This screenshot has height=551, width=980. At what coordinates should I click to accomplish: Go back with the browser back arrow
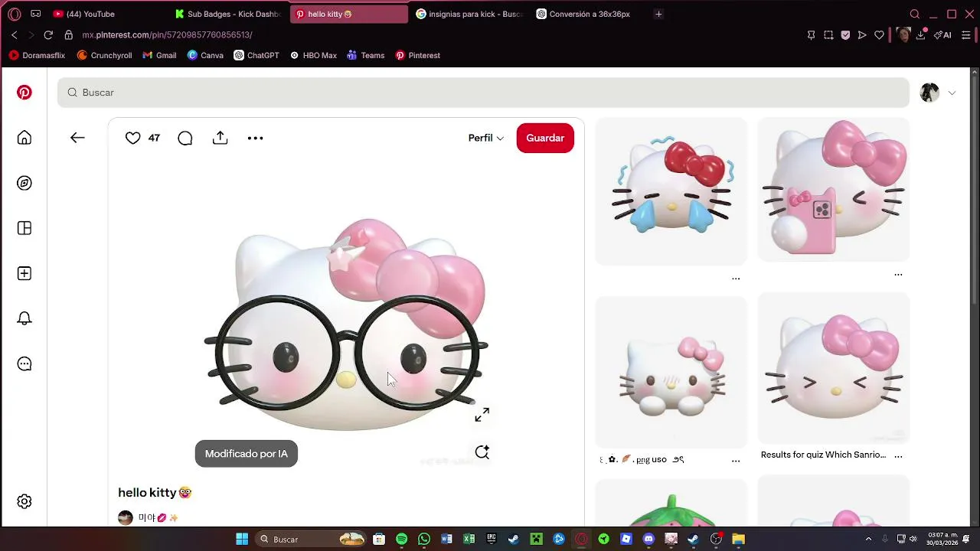tap(14, 34)
